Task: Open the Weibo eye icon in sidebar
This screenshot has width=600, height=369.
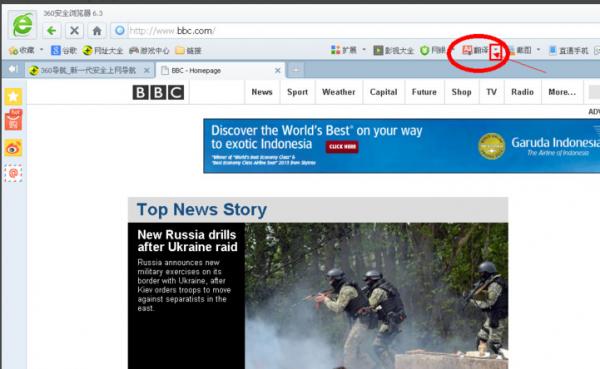Action: pos(13,148)
